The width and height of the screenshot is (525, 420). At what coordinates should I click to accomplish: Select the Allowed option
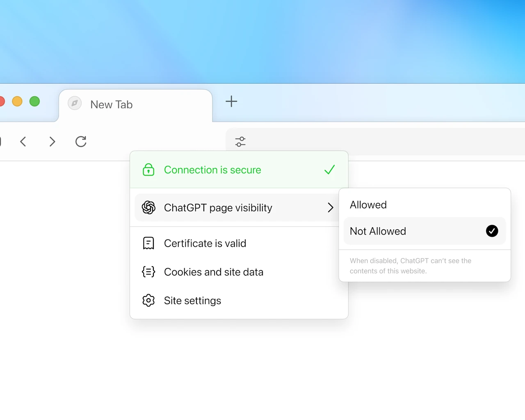coord(368,205)
